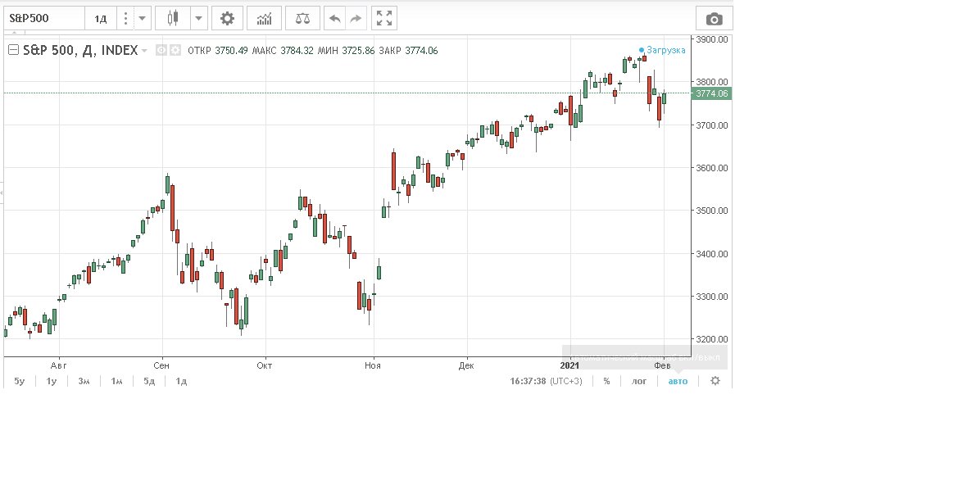Select the 1д interval button in the top toolbar
Viewport: 980px width, 485px height.
click(100, 19)
